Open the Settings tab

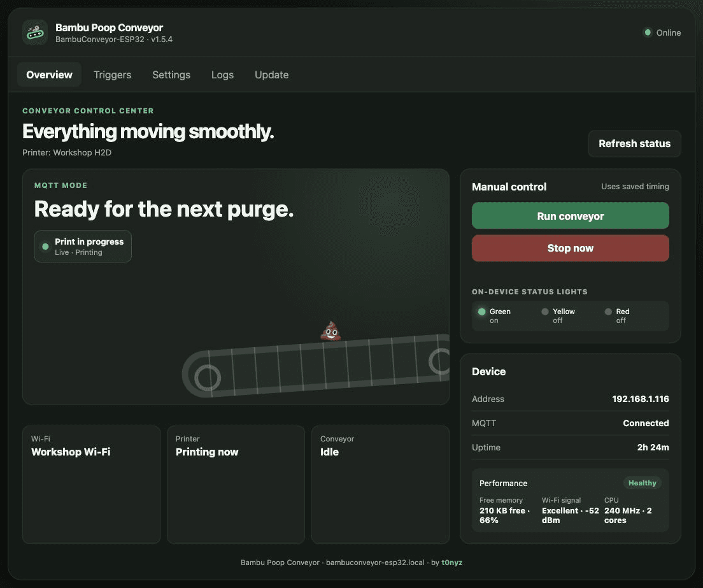pos(171,75)
